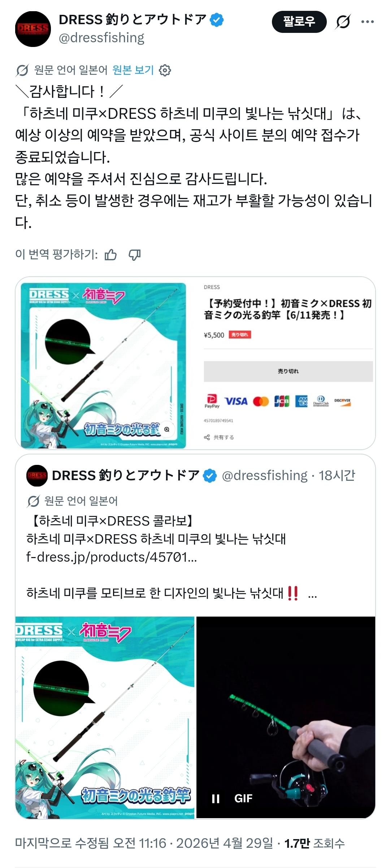
Task: Open the @dressfishing handle in the quoted tweet
Action: 264,475
